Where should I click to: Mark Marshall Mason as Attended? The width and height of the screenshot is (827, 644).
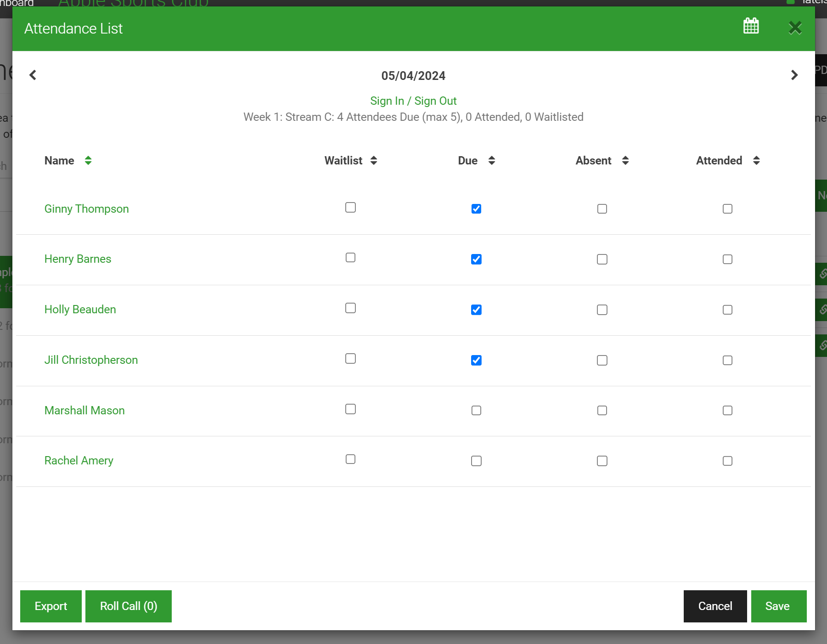(x=727, y=411)
